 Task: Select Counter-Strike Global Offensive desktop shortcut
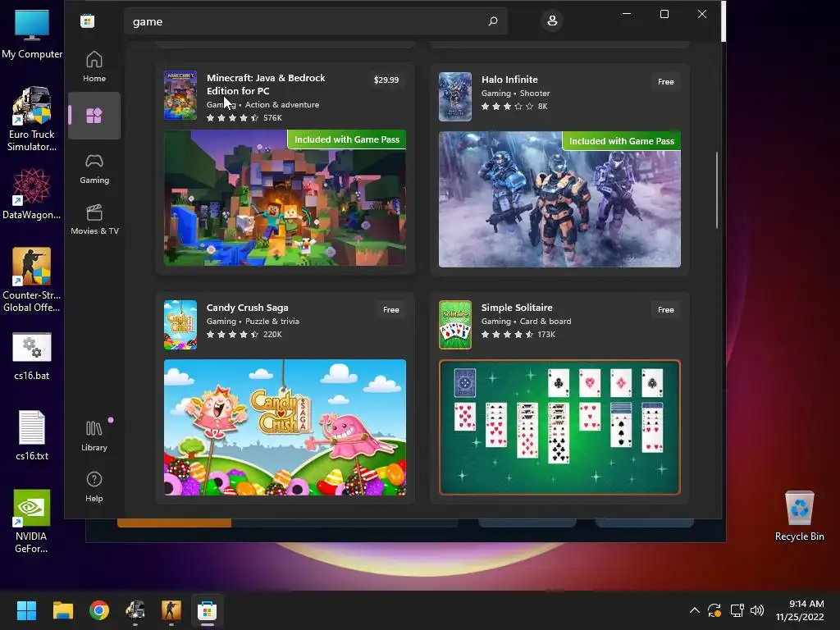32,280
